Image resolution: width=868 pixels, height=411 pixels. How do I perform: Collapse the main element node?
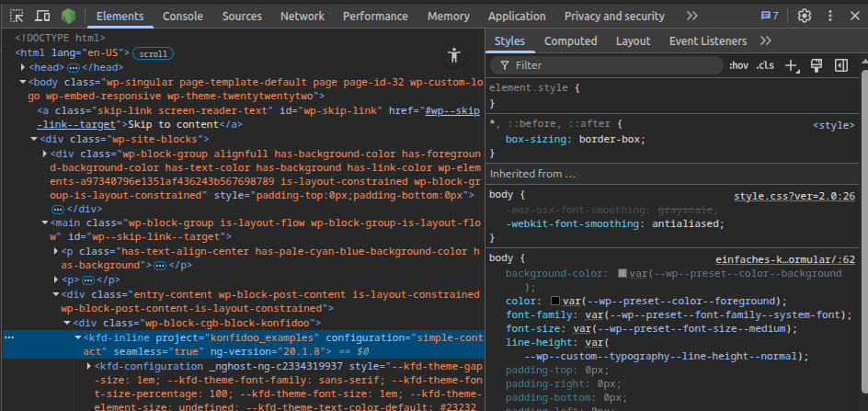pyautogui.click(x=45, y=223)
